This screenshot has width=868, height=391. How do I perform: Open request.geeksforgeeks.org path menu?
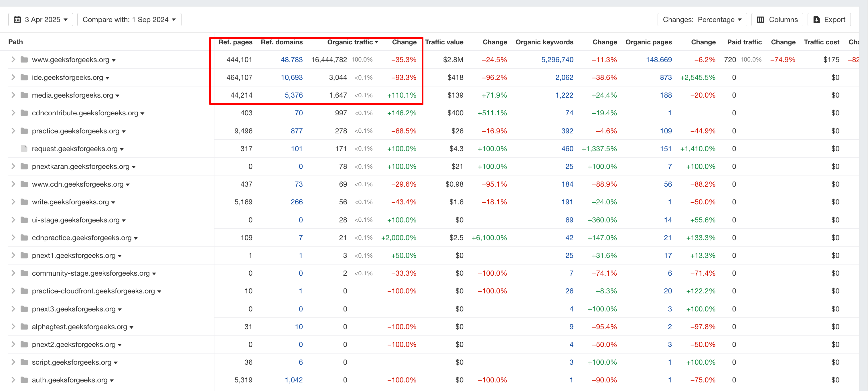pos(122,149)
